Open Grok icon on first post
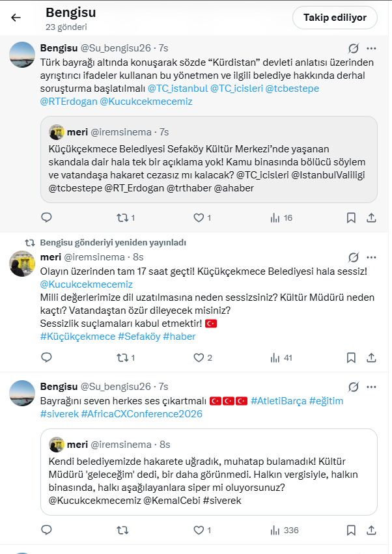Screen dimensions: 392x554 point(354,48)
